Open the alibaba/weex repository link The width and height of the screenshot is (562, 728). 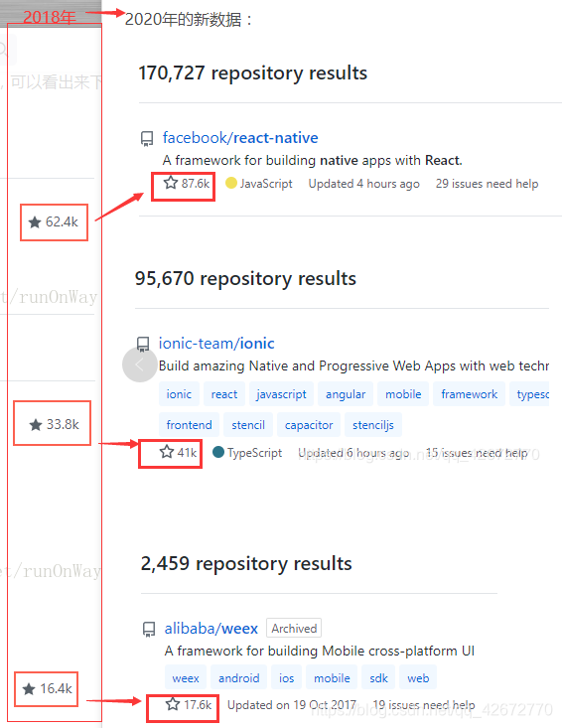211,628
